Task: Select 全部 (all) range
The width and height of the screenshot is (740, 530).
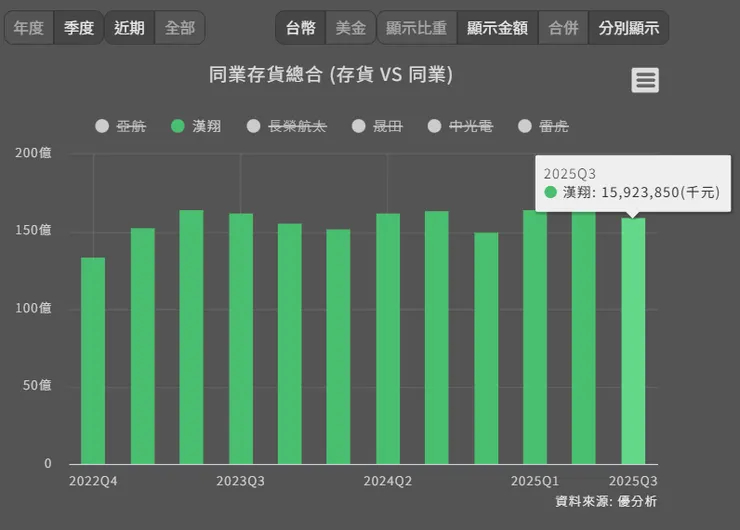Action: 180,28
